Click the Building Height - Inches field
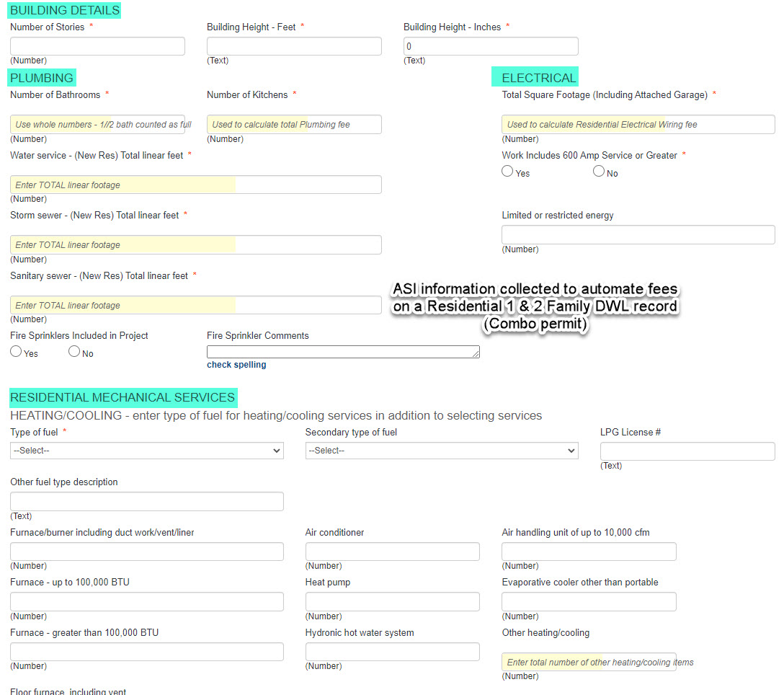 tap(491, 46)
